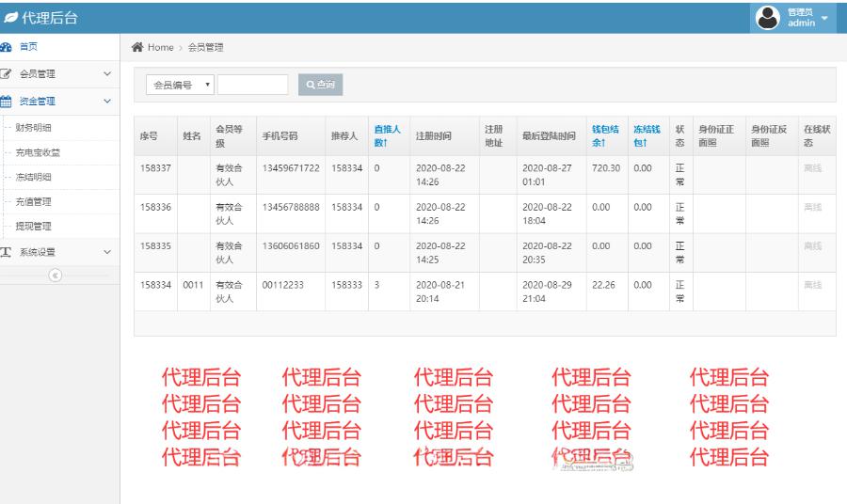847x504 pixels.
Task: Sort by 冻结钱包 column header
Action: coord(647,136)
